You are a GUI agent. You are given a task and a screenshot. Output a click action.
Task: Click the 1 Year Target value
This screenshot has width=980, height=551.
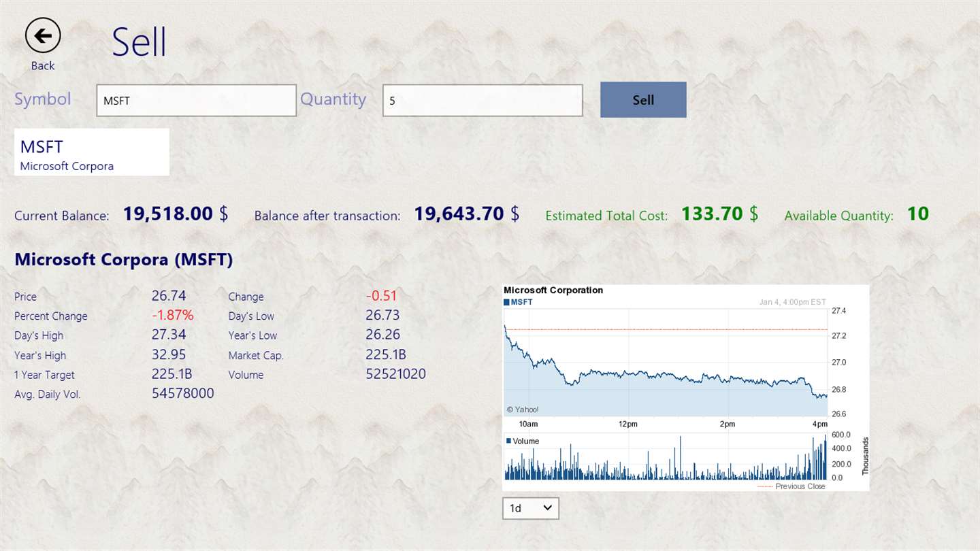(172, 374)
